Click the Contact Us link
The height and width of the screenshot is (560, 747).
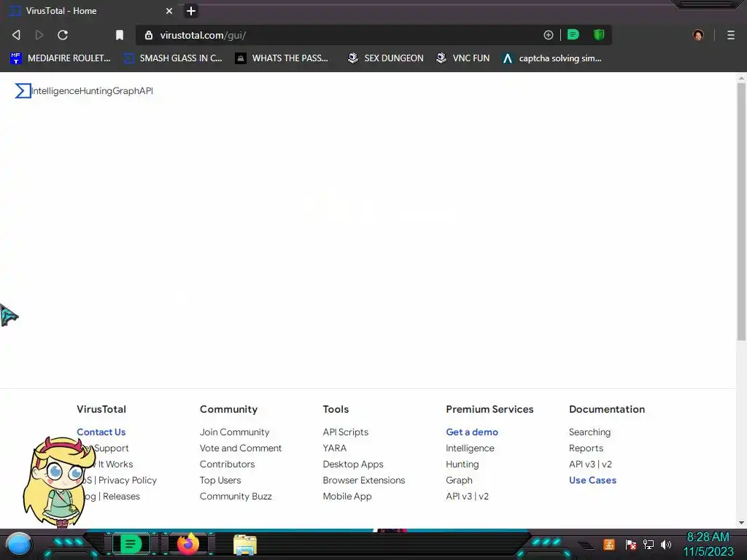point(101,432)
